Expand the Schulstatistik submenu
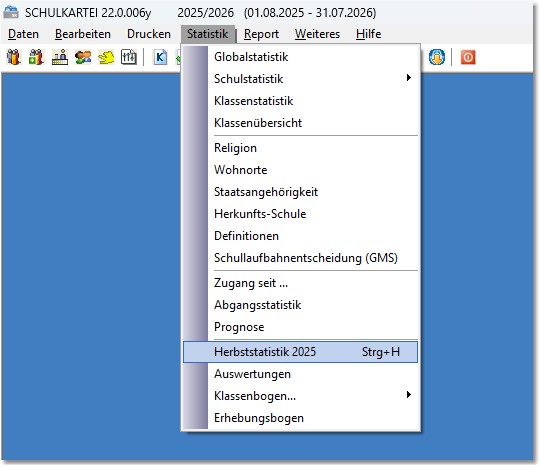The height and width of the screenshot is (467, 540). coord(300,79)
